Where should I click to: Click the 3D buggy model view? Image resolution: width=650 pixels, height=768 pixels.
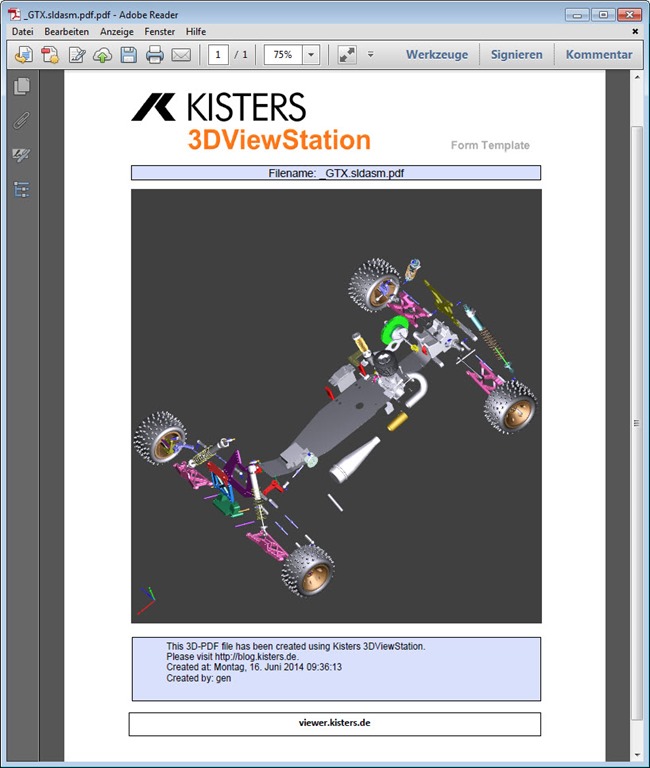click(336, 406)
